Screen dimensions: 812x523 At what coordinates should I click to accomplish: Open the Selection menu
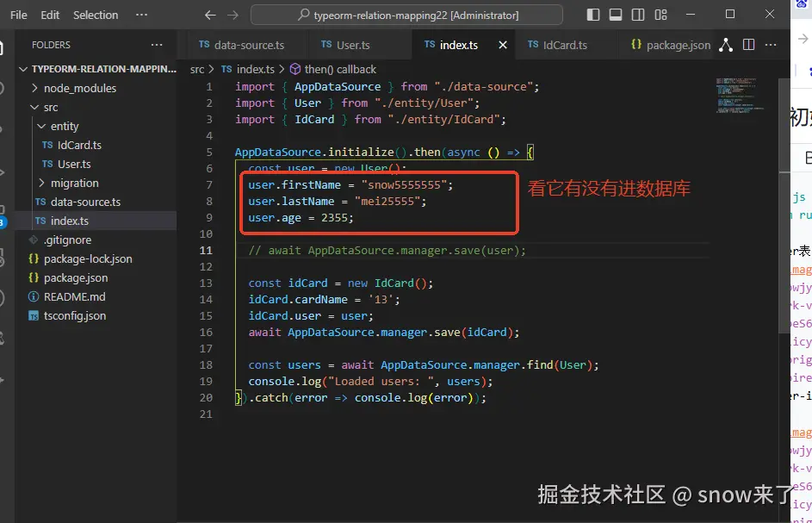(x=96, y=15)
